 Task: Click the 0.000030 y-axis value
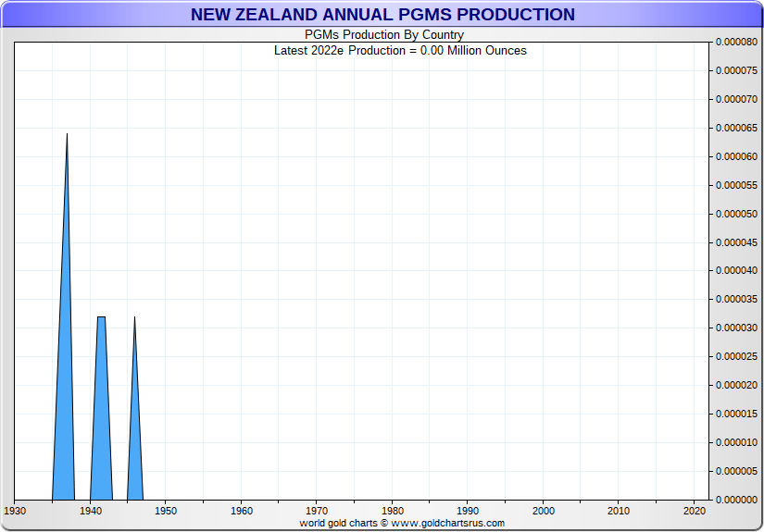pyautogui.click(x=736, y=328)
